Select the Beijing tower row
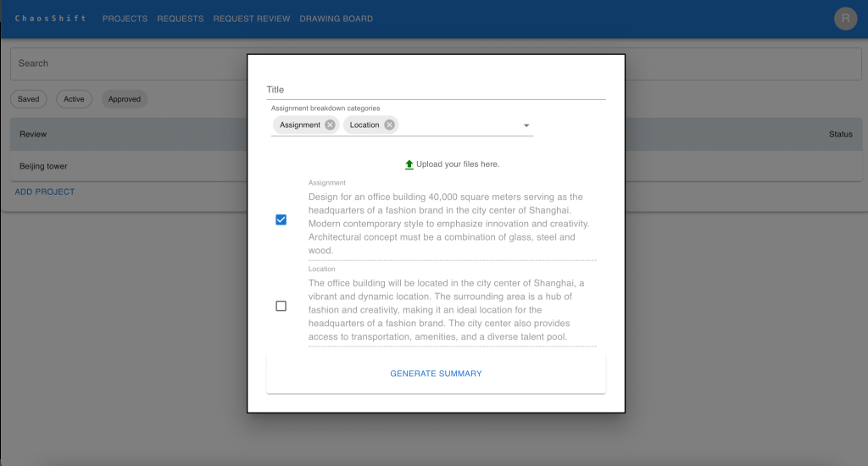 [x=44, y=166]
